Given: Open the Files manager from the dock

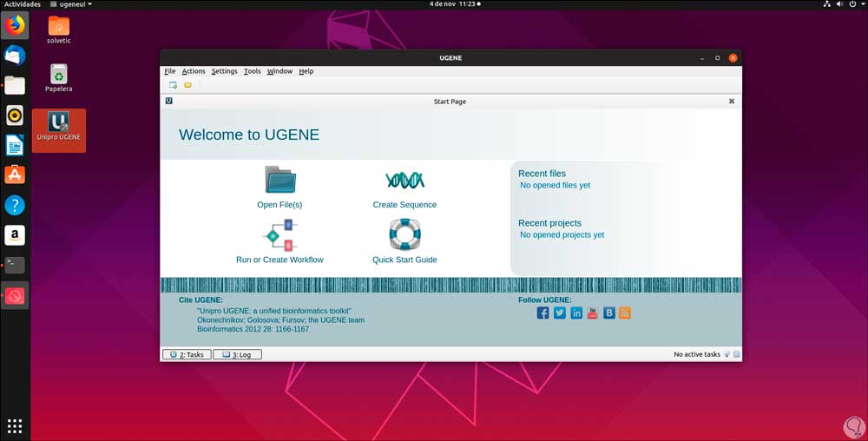Looking at the screenshot, I should 15,85.
